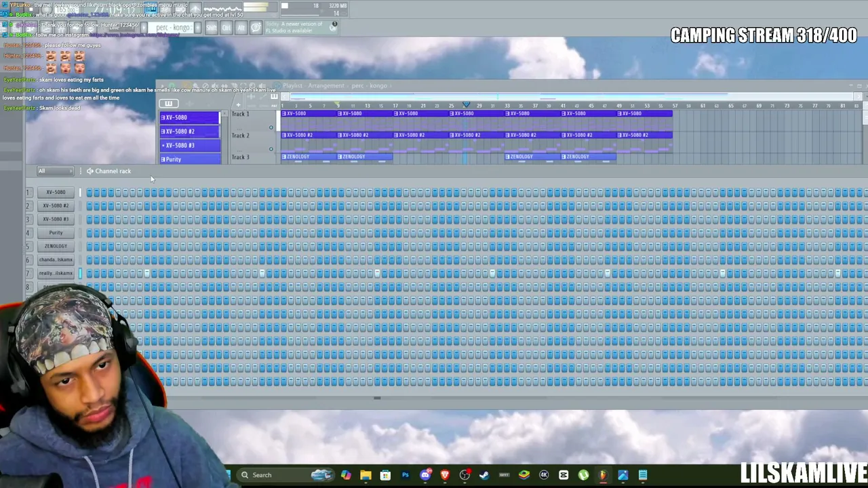Open the Purity channel in channel rack
Viewport: 868px width, 488px height.
click(x=56, y=232)
